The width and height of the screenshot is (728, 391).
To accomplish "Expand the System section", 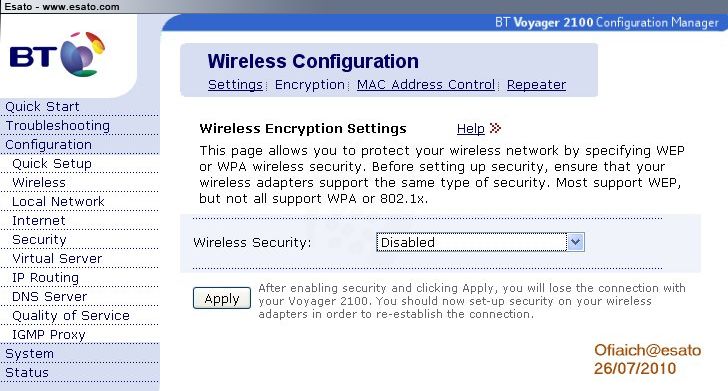I will (x=29, y=354).
